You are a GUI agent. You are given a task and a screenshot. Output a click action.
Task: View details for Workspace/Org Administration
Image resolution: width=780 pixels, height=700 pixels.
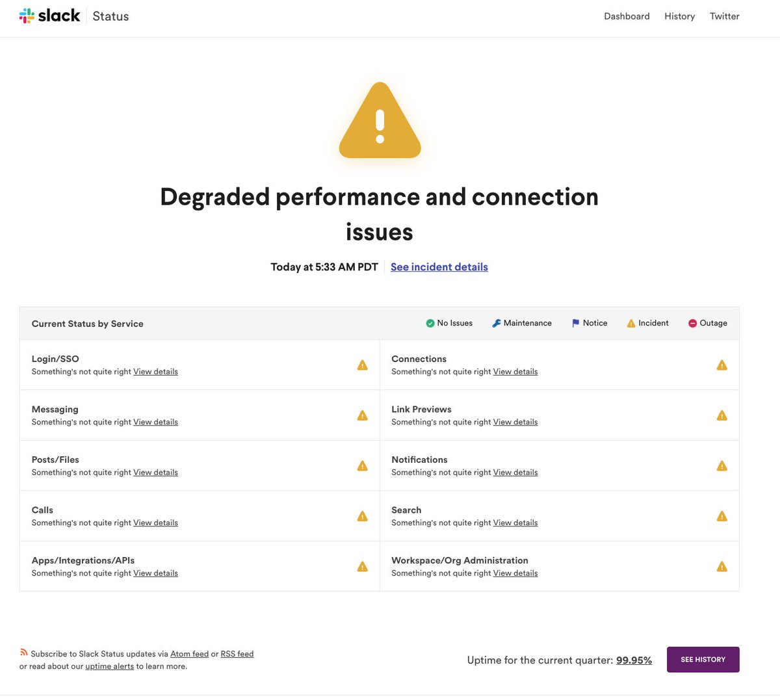[x=515, y=573]
